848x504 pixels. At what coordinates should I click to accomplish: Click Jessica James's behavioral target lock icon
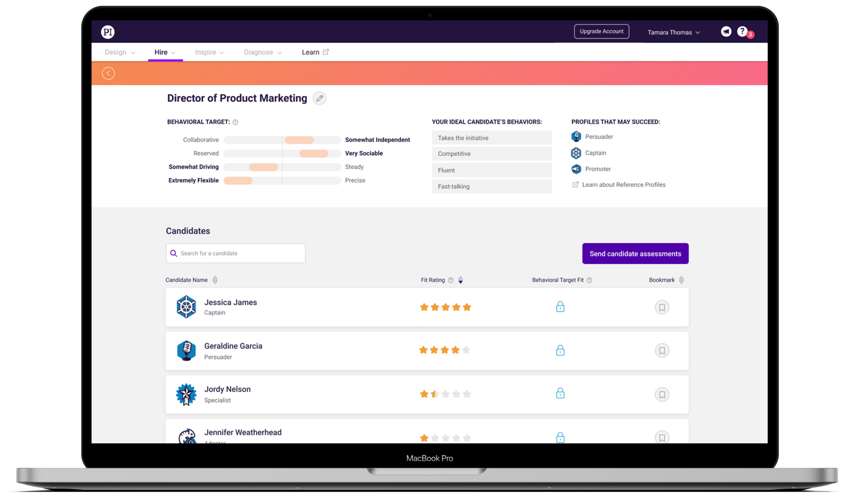[x=560, y=307]
